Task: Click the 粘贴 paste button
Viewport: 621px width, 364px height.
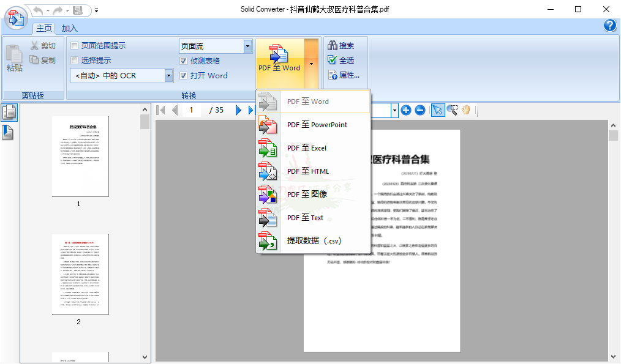Action: coord(15,58)
